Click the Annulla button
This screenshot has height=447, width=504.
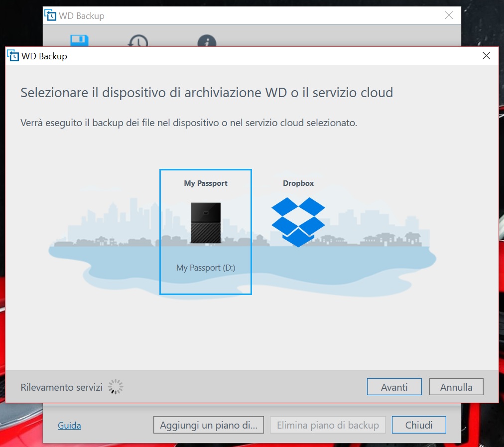click(456, 387)
